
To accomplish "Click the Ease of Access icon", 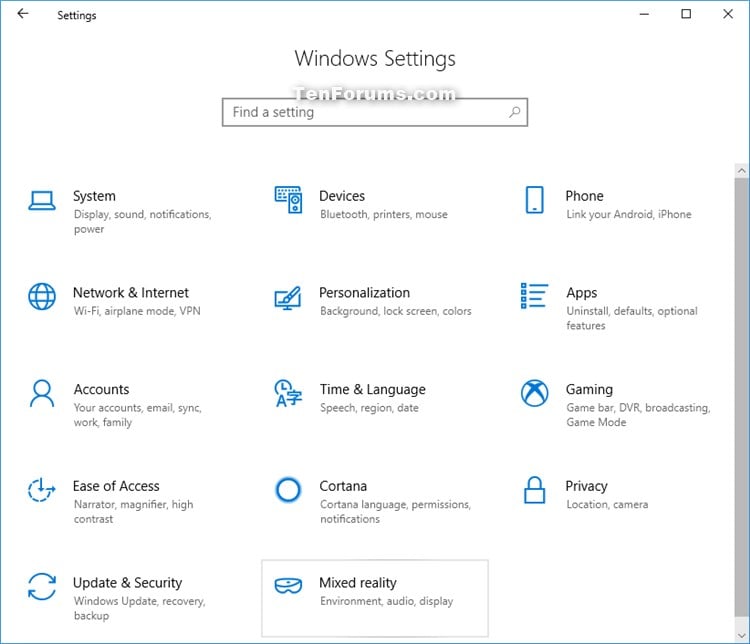I will (42, 490).
